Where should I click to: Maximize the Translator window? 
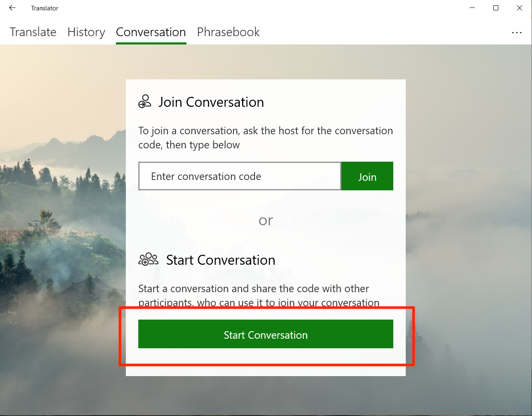click(495, 8)
